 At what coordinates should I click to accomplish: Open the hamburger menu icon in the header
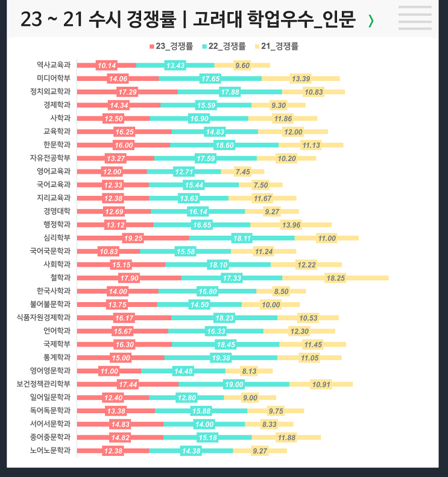tap(415, 17)
